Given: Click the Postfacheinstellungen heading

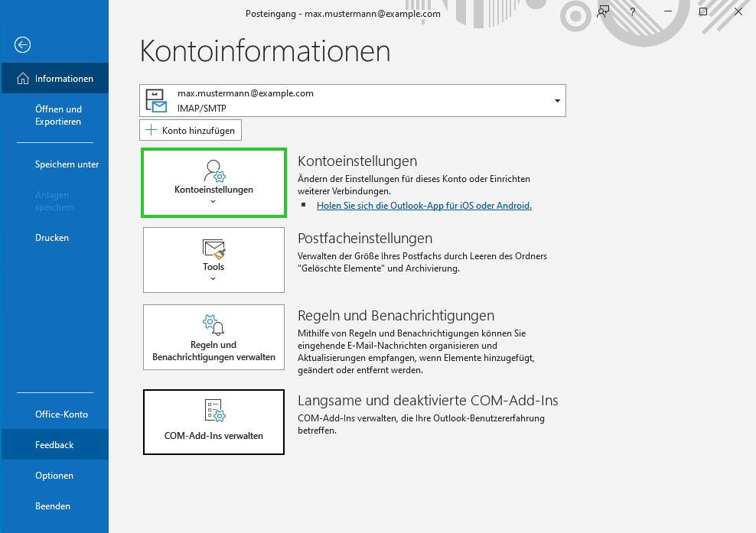Looking at the screenshot, I should click(365, 238).
